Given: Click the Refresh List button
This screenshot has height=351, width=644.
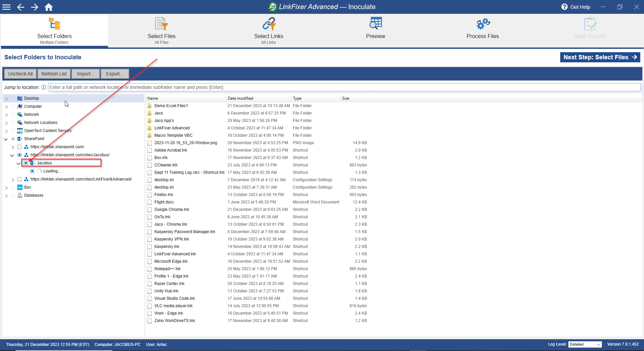Looking at the screenshot, I should pos(54,74).
